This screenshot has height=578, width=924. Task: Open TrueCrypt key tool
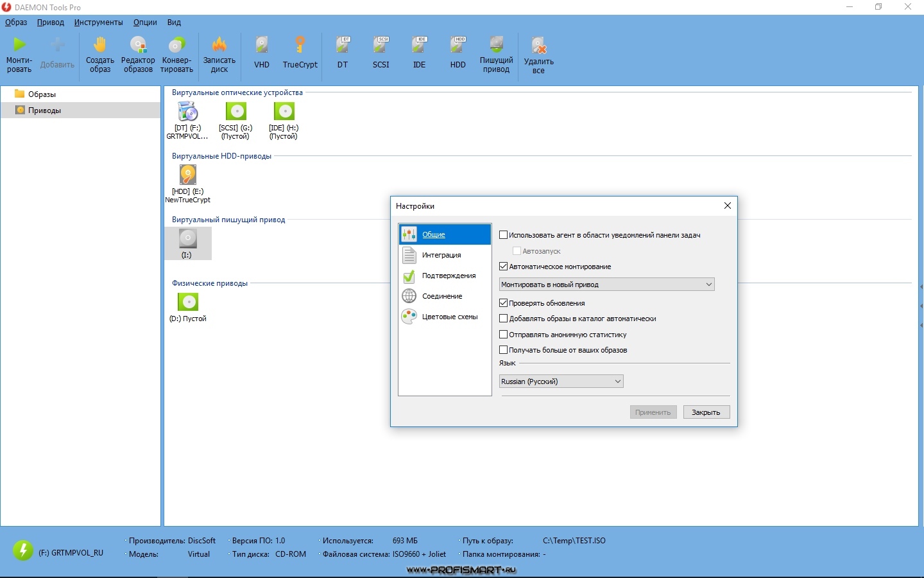coord(300,53)
